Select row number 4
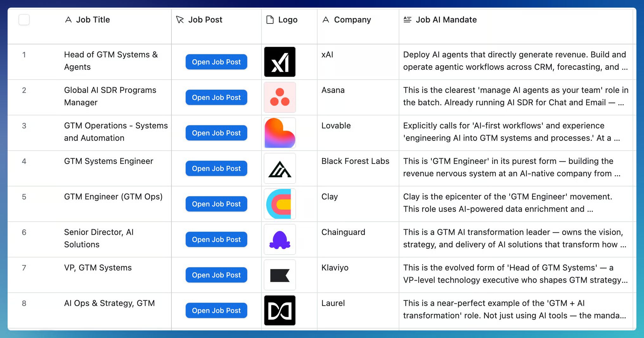This screenshot has height=338, width=644. (x=24, y=161)
